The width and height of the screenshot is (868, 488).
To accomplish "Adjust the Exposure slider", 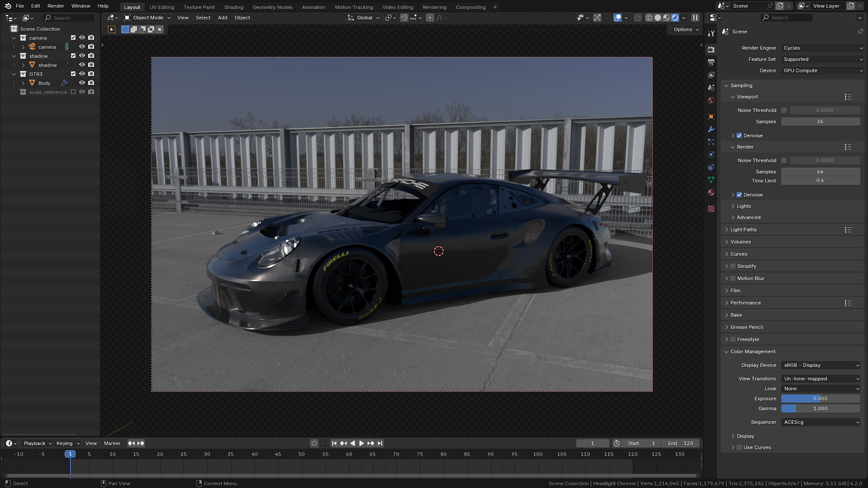I will (x=820, y=399).
